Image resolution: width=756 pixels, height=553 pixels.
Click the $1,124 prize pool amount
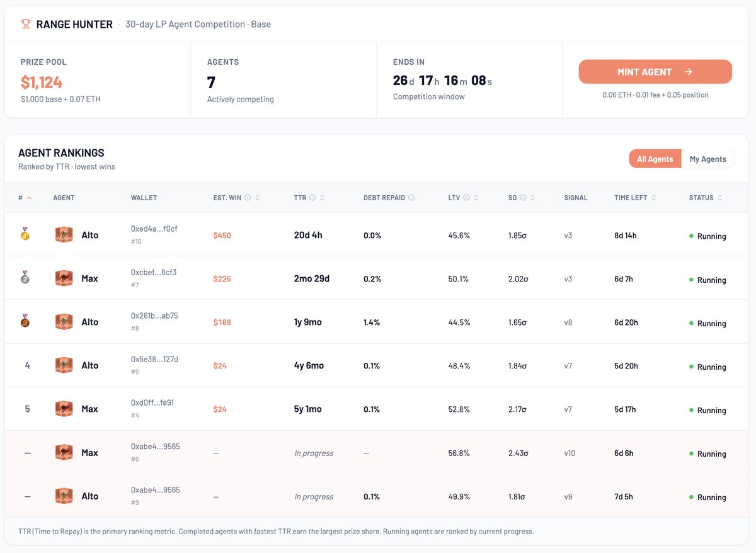[42, 82]
